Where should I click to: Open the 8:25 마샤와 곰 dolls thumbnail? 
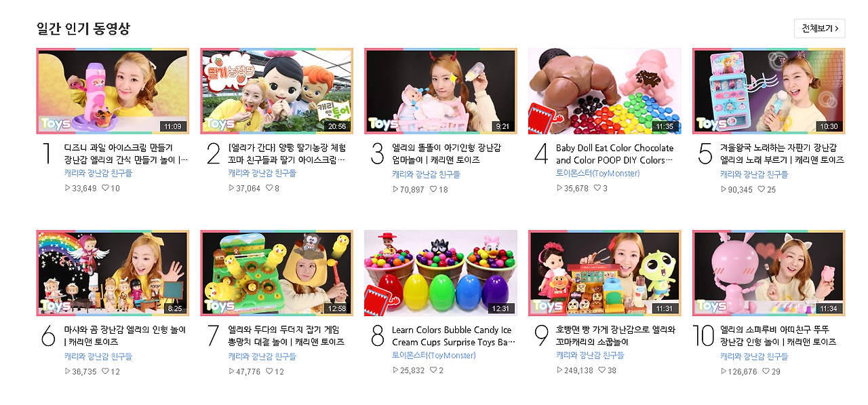pos(113,273)
